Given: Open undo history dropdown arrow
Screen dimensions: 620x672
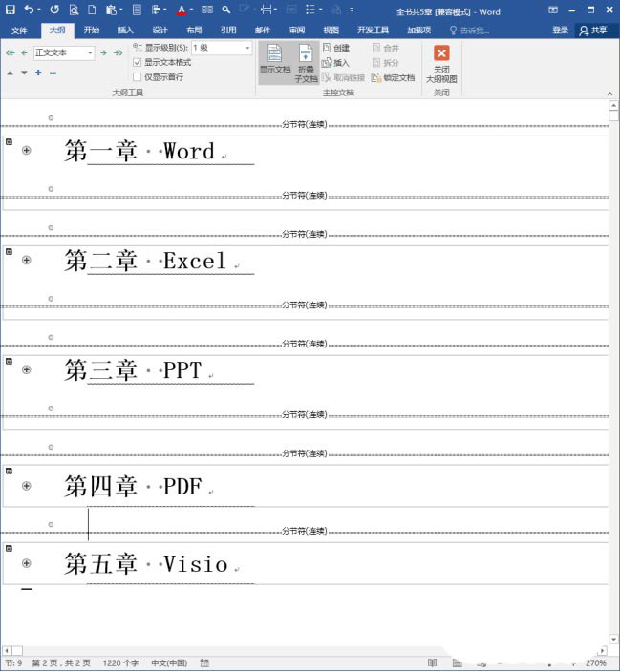Looking at the screenshot, I should point(39,10).
